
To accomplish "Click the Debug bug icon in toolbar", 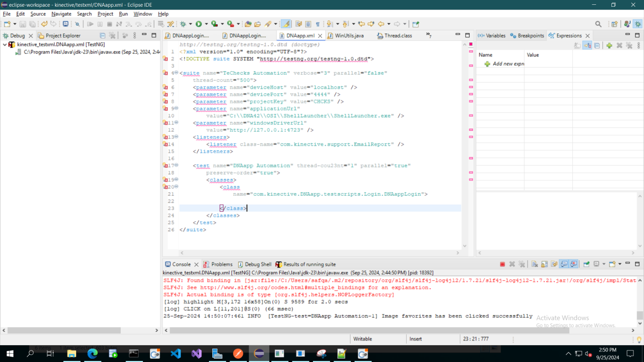I will [x=183, y=24].
